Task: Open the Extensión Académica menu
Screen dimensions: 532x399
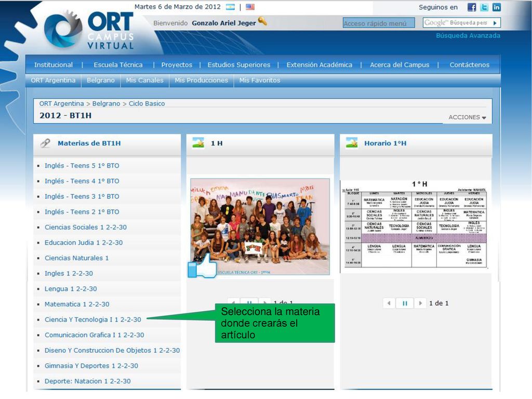Action: click(320, 65)
